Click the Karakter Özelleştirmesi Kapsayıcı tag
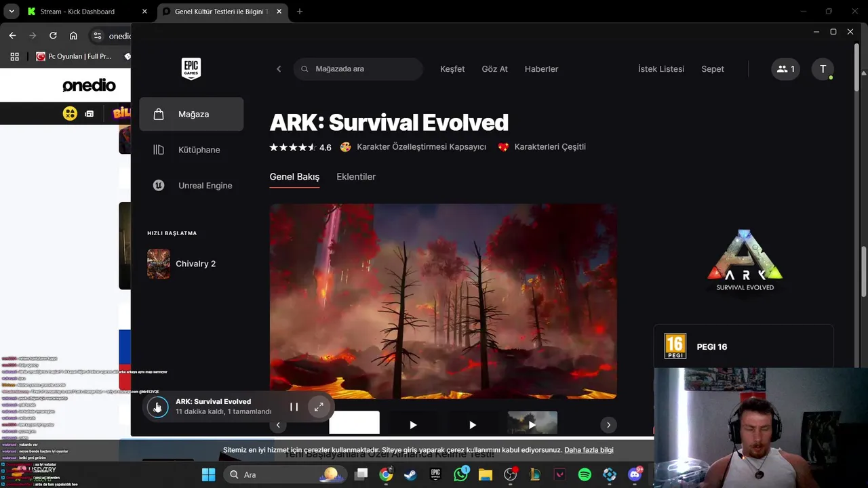 coord(413,147)
